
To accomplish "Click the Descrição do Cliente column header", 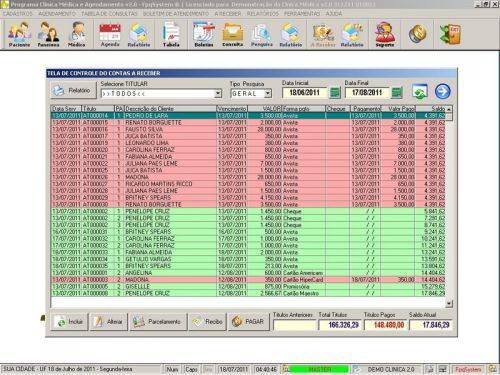I will pyautogui.click(x=170, y=109).
